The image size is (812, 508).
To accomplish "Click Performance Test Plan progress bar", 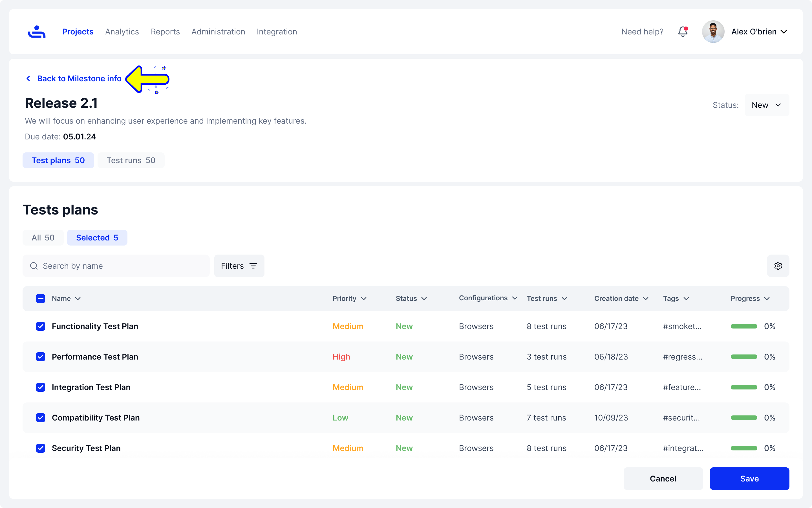I will coord(744,356).
